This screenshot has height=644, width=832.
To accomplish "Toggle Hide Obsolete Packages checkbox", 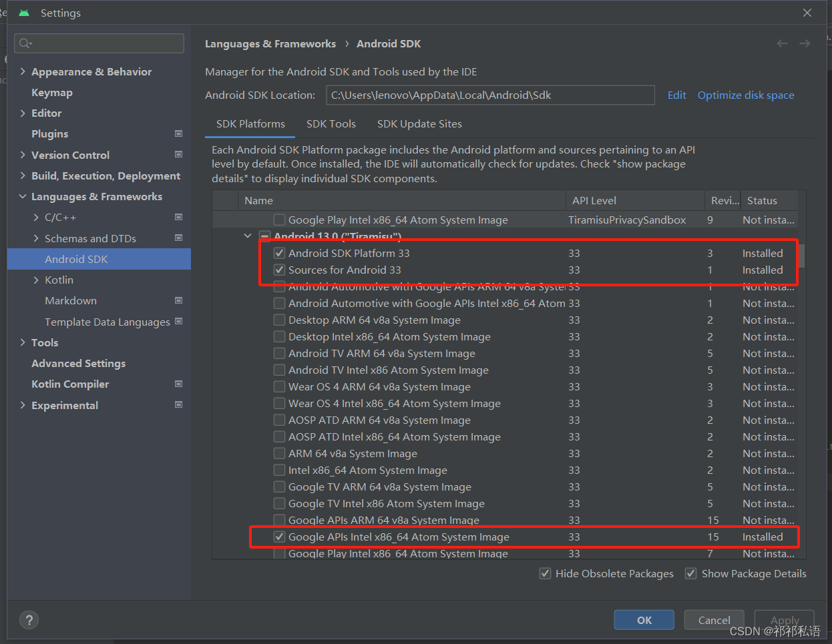I will point(545,573).
